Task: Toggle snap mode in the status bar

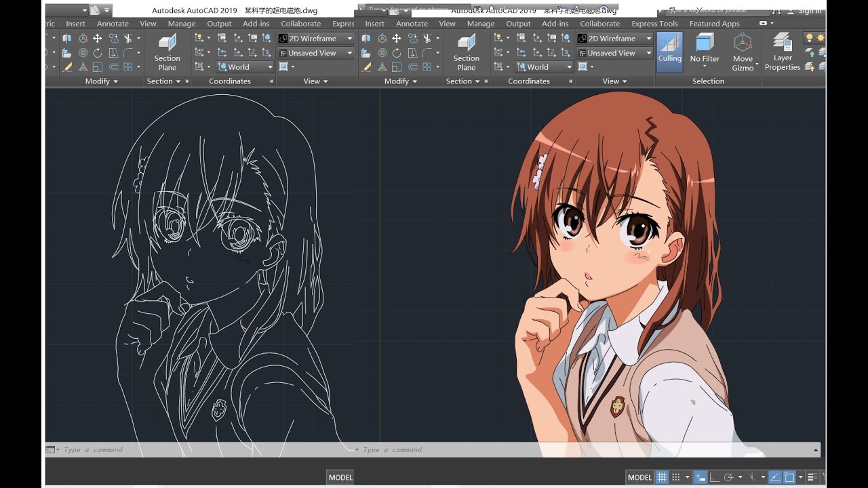Action: (x=675, y=477)
